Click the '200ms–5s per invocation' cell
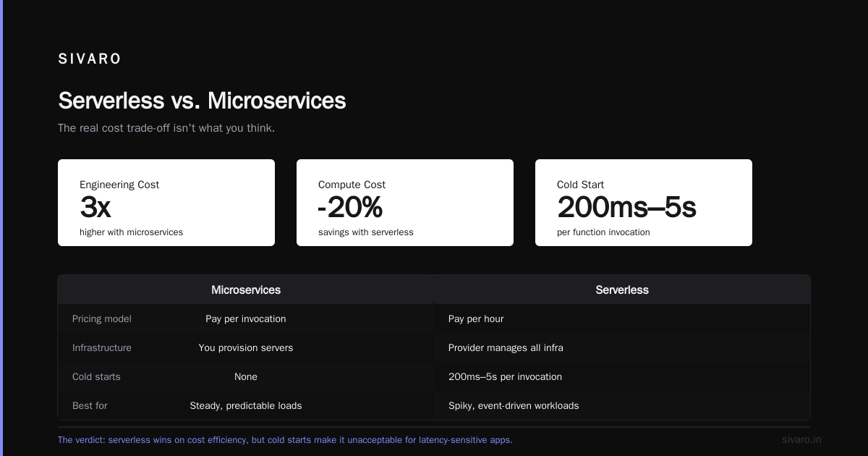Viewport: 868px width, 456px height. click(x=505, y=376)
